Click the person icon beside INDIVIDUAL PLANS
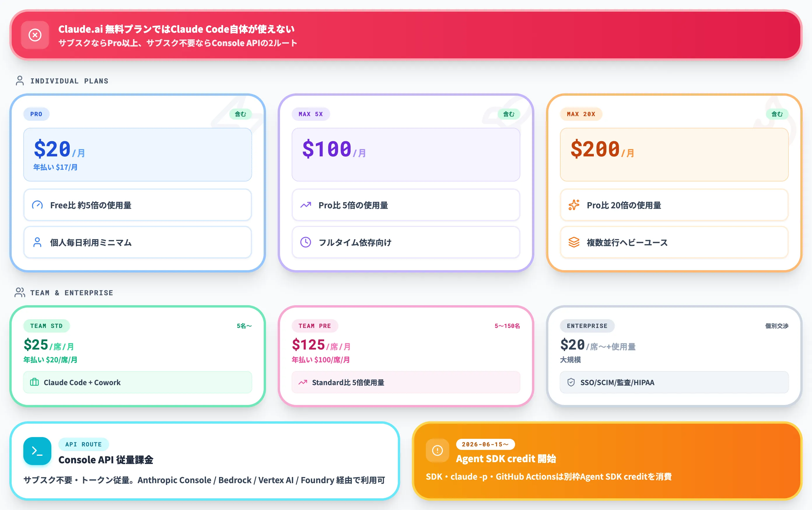Image resolution: width=812 pixels, height=510 pixels. tap(20, 81)
